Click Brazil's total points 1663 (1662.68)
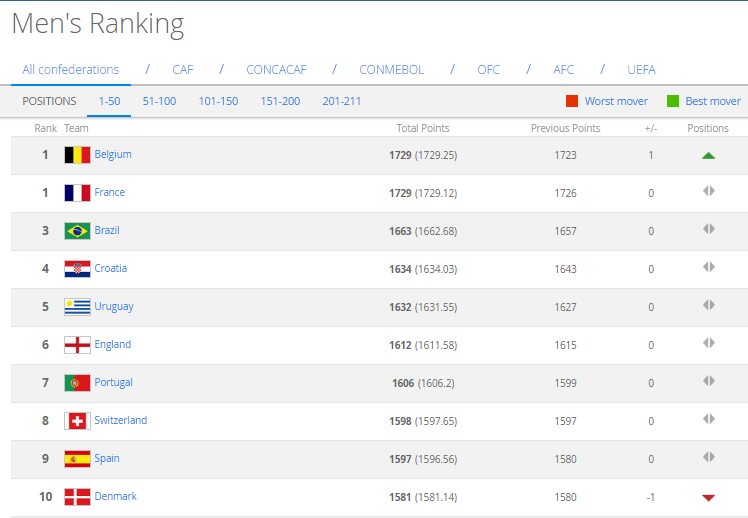The width and height of the screenshot is (748, 518). (x=423, y=231)
